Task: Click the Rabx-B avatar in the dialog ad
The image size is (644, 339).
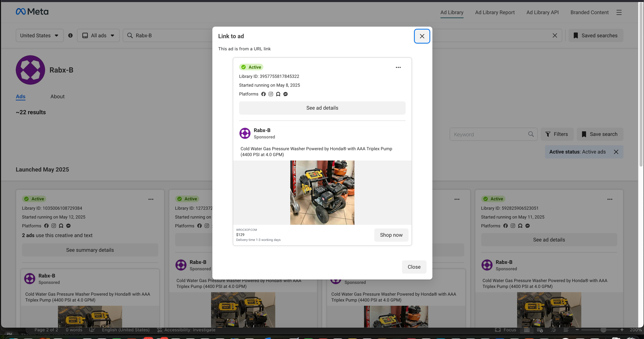Action: click(x=245, y=133)
